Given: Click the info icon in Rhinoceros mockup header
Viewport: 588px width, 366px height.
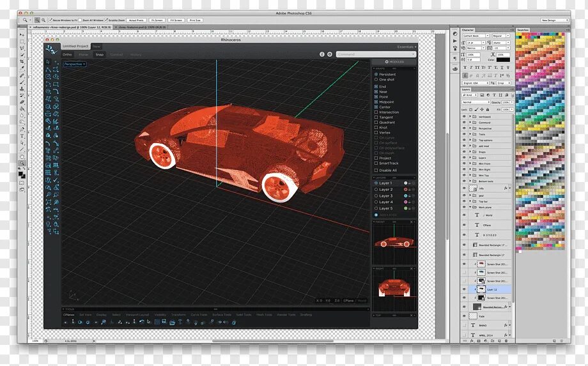Looking at the screenshot, I should (321, 54).
